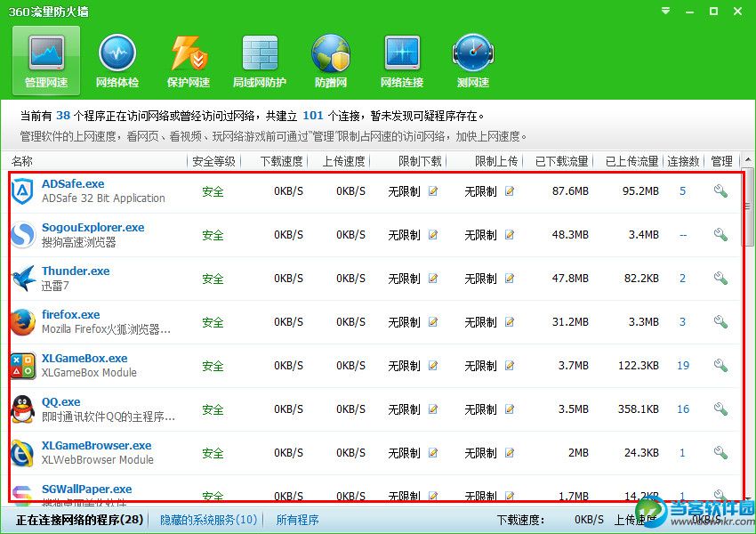The height and width of the screenshot is (534, 756).
Task: Click the manage wrench for QQ.exe
Action: (x=720, y=409)
